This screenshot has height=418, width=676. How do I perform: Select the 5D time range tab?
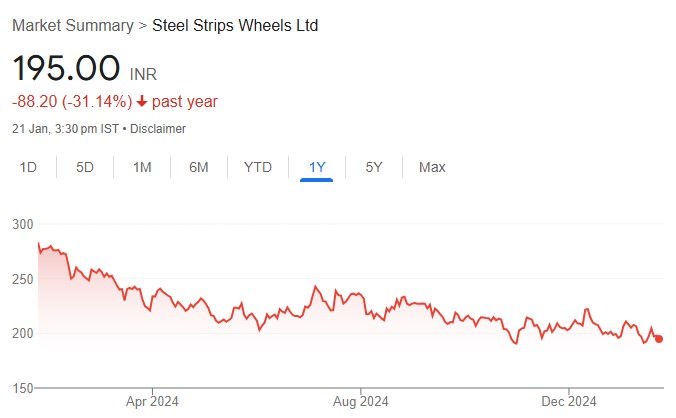pos(85,167)
